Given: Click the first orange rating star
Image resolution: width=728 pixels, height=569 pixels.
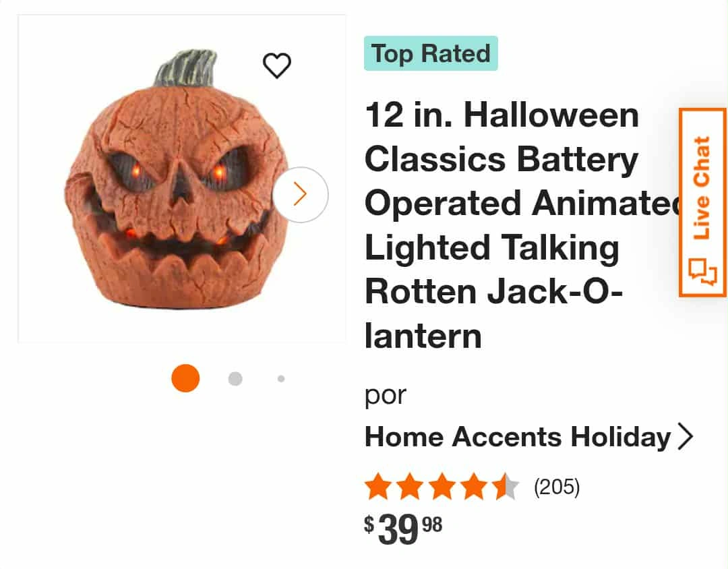Looking at the screenshot, I should pyautogui.click(x=377, y=487).
